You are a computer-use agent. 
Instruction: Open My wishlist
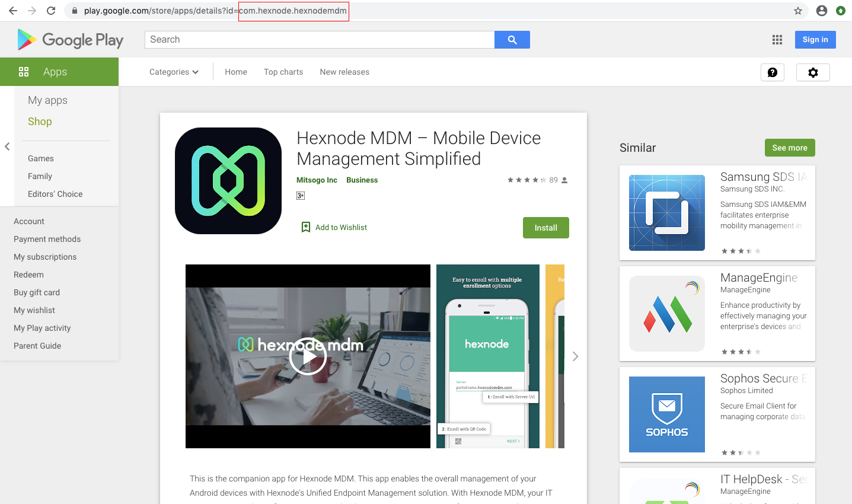34,310
